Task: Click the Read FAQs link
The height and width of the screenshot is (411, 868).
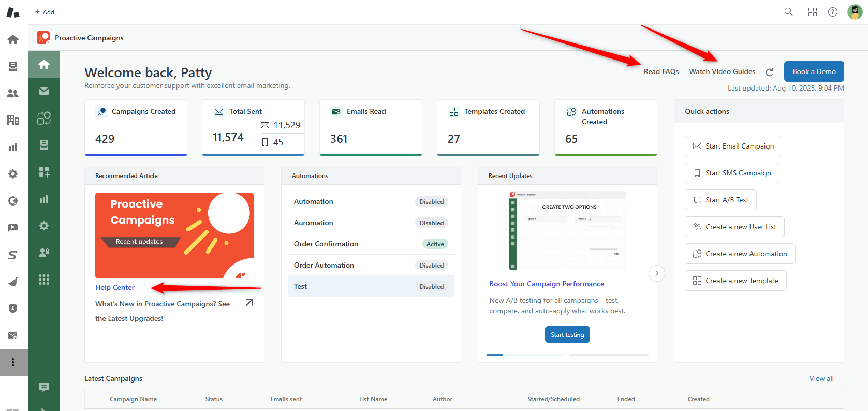Action: coord(661,71)
